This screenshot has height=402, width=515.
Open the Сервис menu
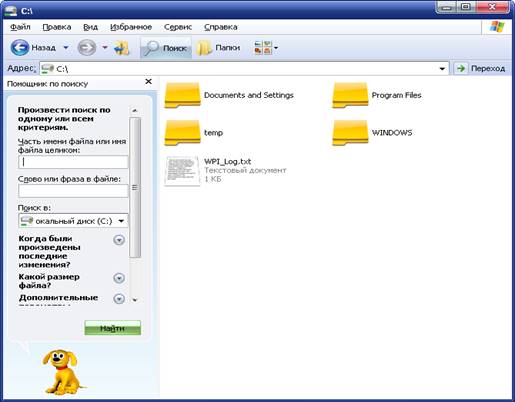click(x=178, y=27)
